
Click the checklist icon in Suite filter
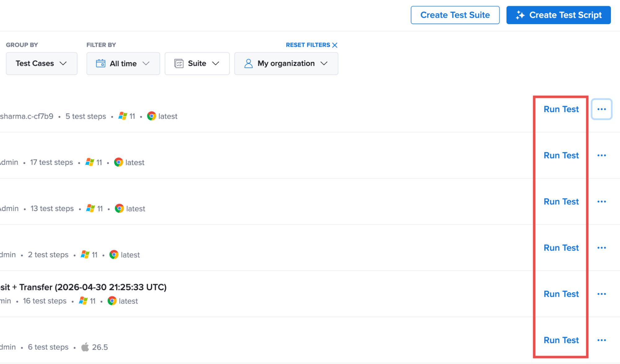coord(179,64)
